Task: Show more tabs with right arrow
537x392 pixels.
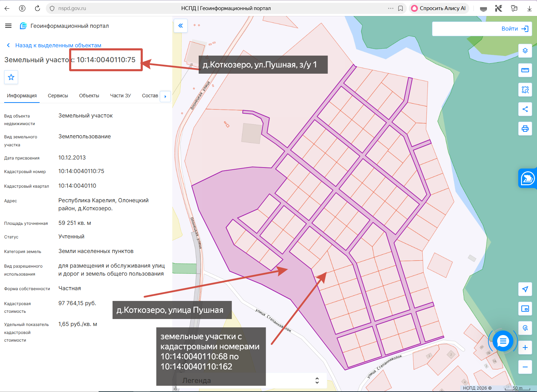Action: 165,97
